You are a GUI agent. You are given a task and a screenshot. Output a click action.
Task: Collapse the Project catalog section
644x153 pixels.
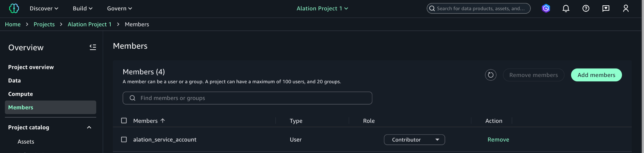[x=89, y=127]
